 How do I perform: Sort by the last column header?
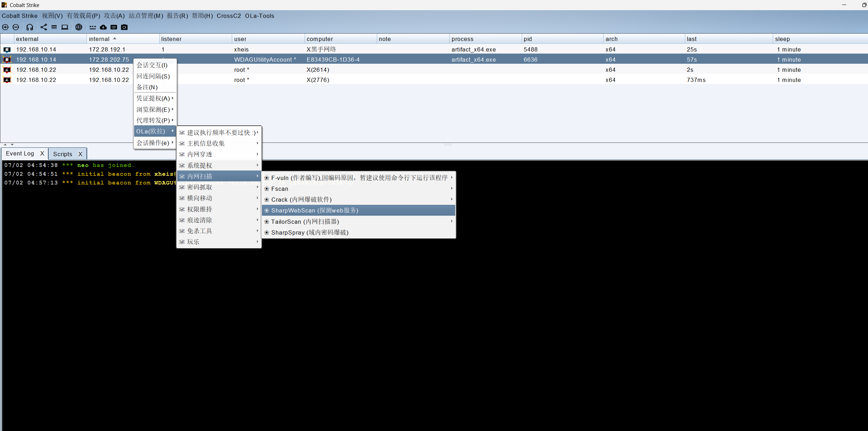coord(729,39)
